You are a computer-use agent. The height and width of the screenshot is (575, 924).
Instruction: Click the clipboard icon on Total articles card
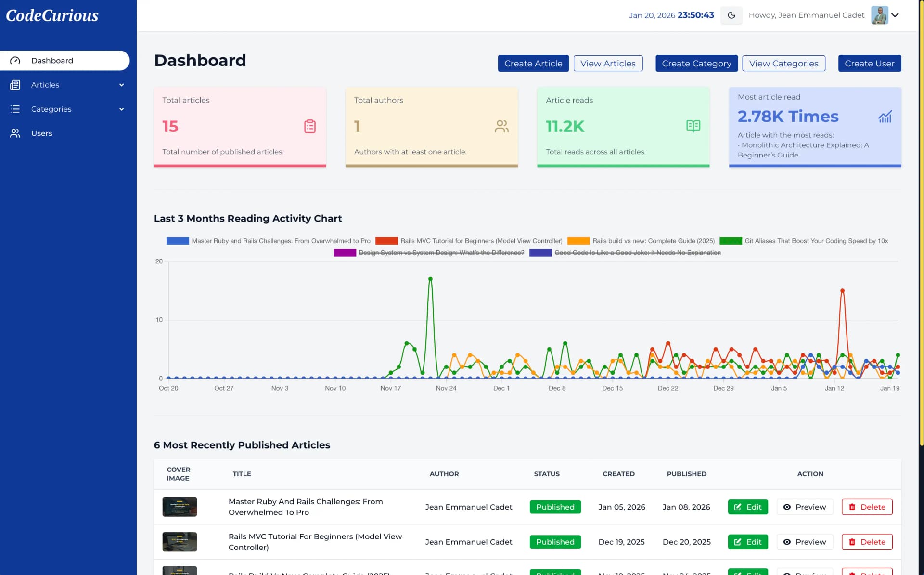309,126
